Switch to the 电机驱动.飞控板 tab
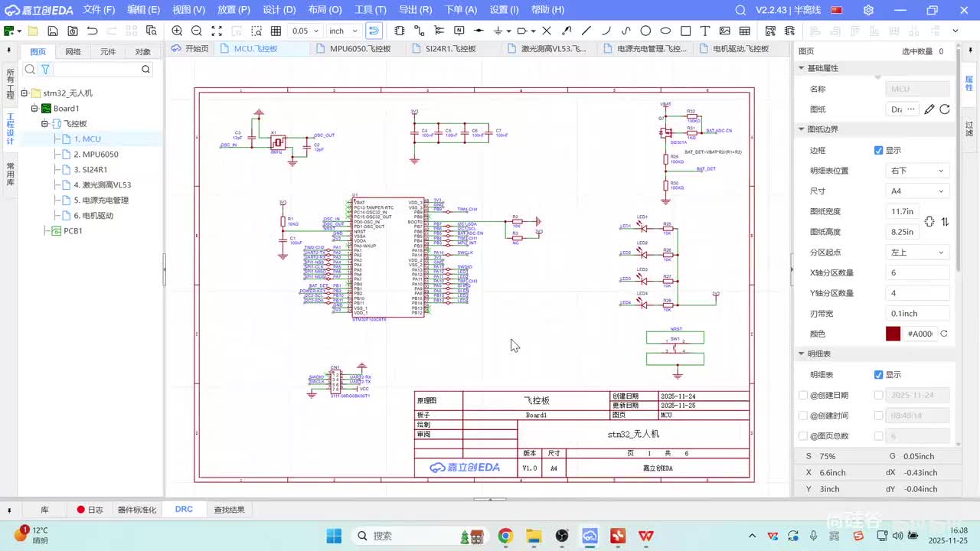The height and width of the screenshot is (551, 980). 741,48
